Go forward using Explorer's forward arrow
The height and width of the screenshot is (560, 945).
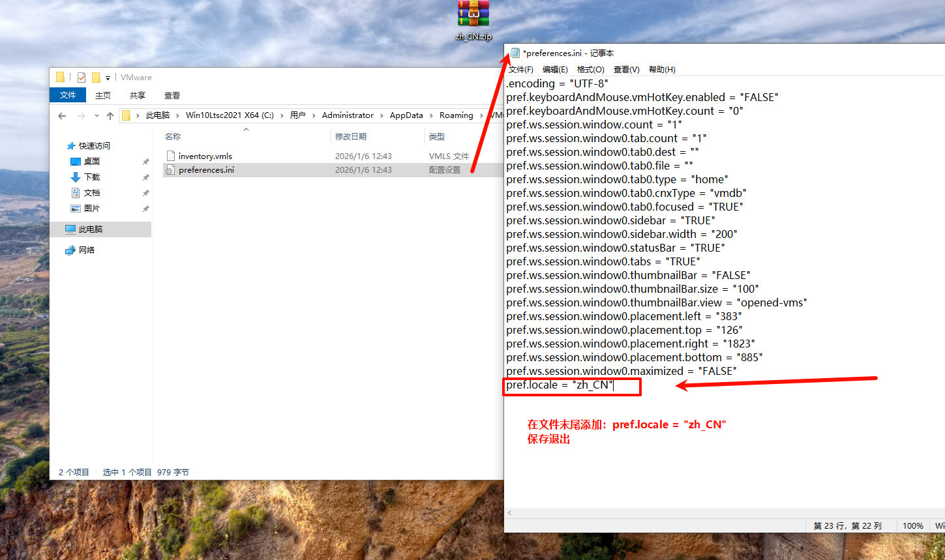click(81, 115)
